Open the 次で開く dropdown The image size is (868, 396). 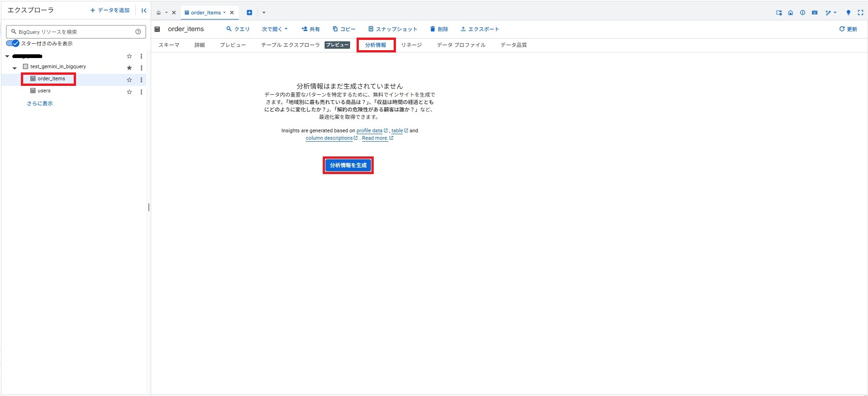[274, 29]
